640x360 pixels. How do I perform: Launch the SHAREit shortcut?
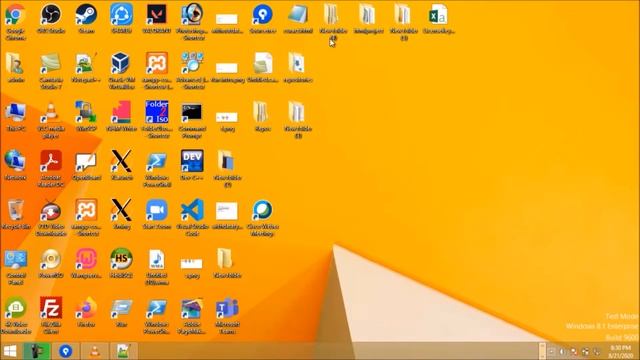(x=121, y=18)
